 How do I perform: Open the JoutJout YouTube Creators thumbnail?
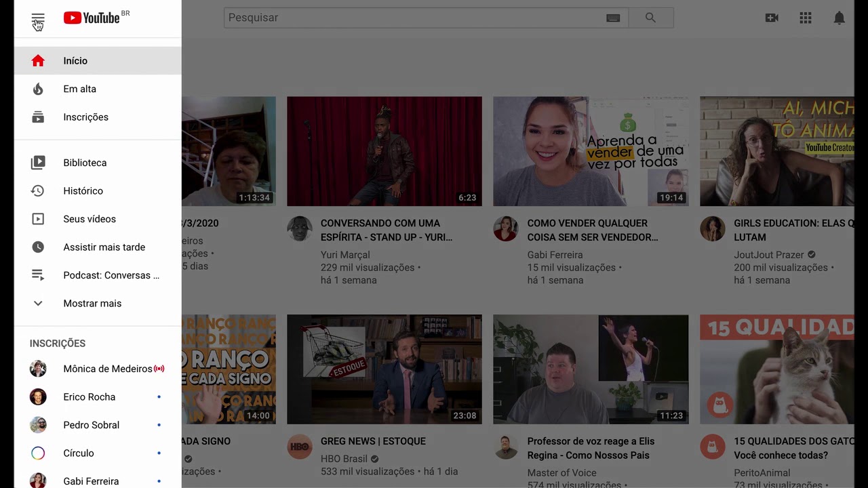777,151
